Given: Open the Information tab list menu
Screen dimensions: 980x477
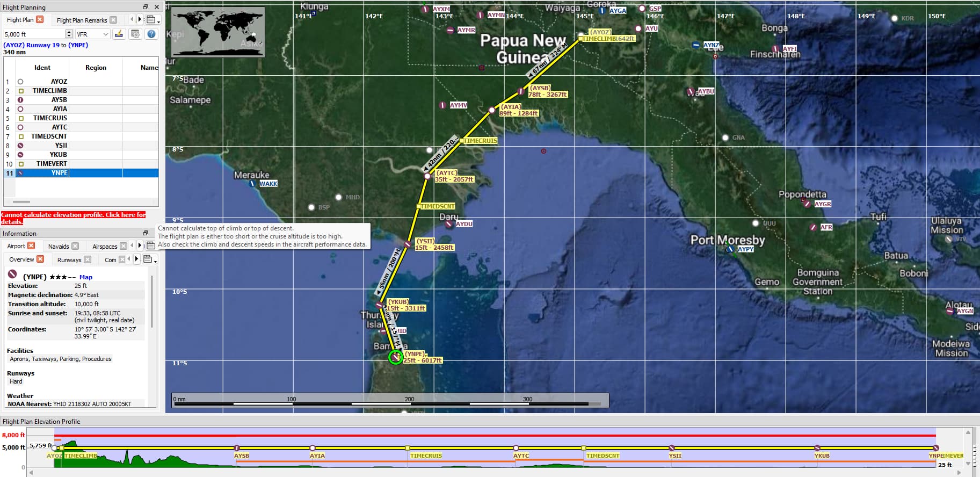Looking at the screenshot, I should click(x=151, y=246).
